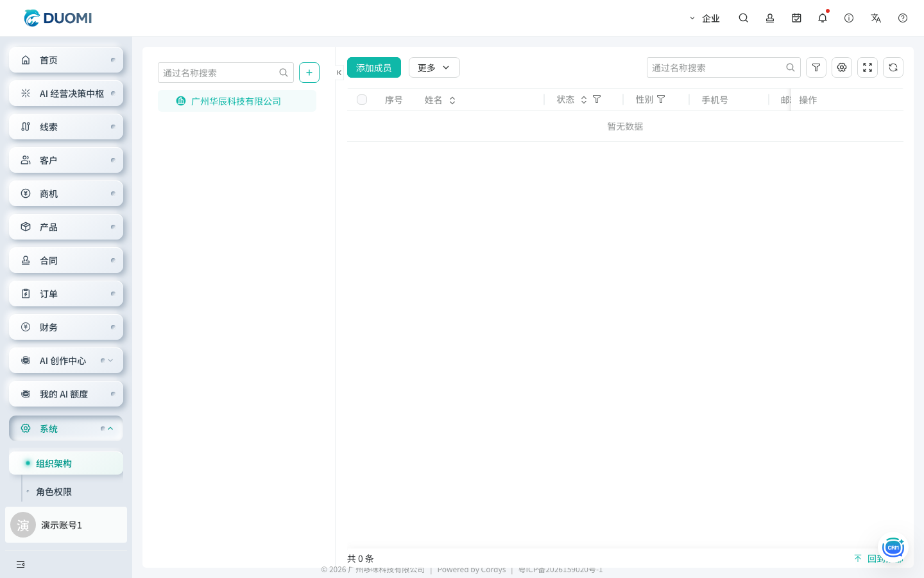The width and height of the screenshot is (924, 578).
Task: Select 广州华辰科技有限公司 in the tree
Action: [237, 101]
